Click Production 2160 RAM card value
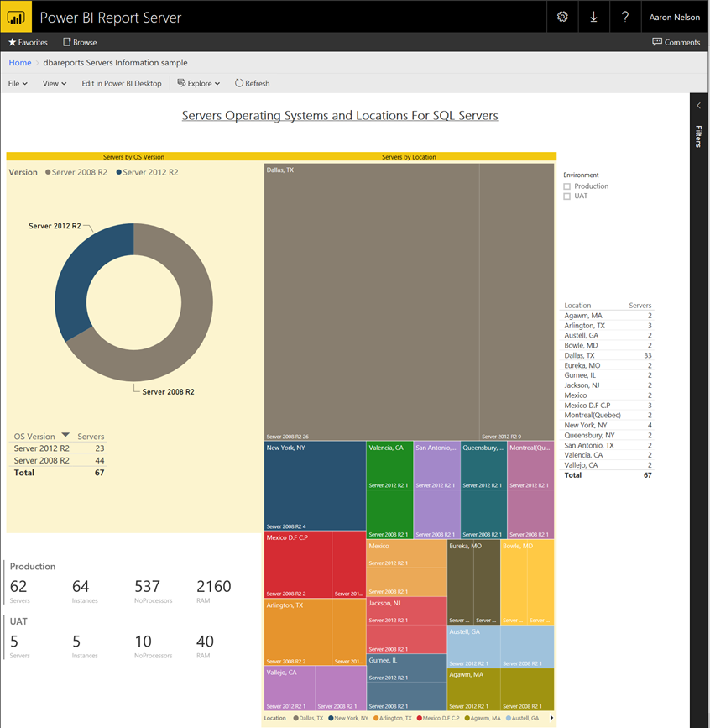 [x=213, y=586]
